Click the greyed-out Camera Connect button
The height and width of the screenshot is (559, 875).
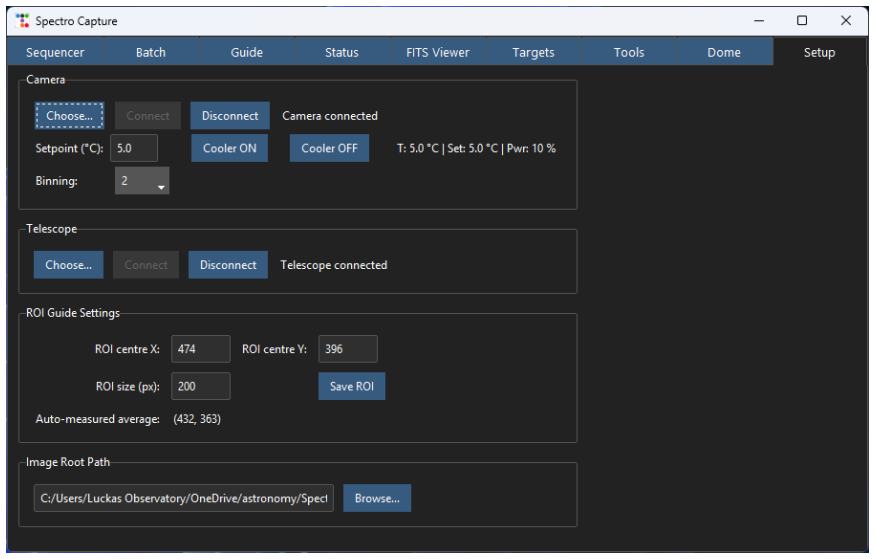click(x=148, y=115)
